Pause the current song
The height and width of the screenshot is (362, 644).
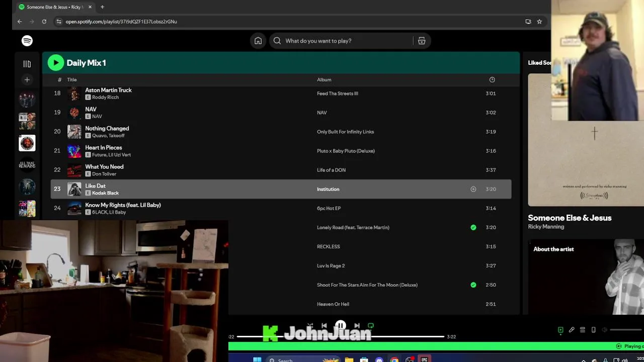pos(341,325)
